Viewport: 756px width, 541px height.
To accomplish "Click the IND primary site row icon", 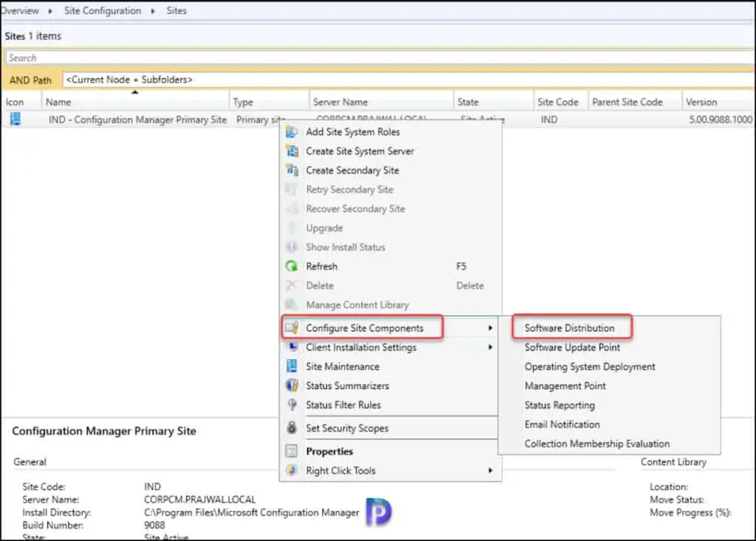I will click(x=16, y=119).
